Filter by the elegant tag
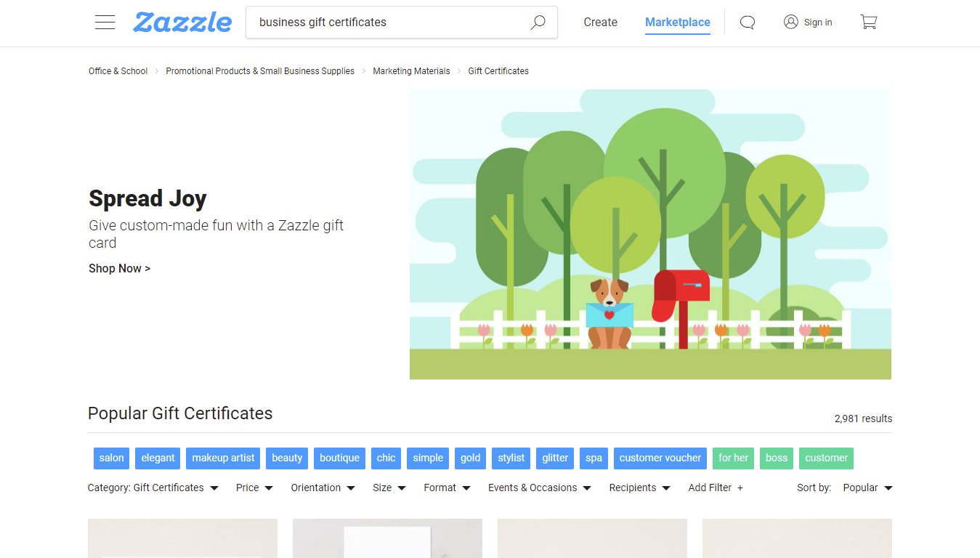980x558 pixels. point(158,458)
